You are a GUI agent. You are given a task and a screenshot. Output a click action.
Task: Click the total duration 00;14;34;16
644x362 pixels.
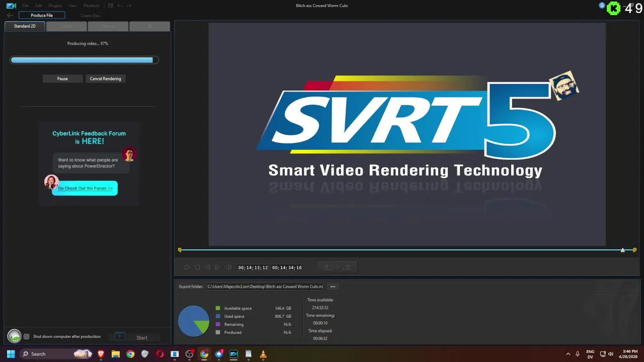[x=287, y=268]
